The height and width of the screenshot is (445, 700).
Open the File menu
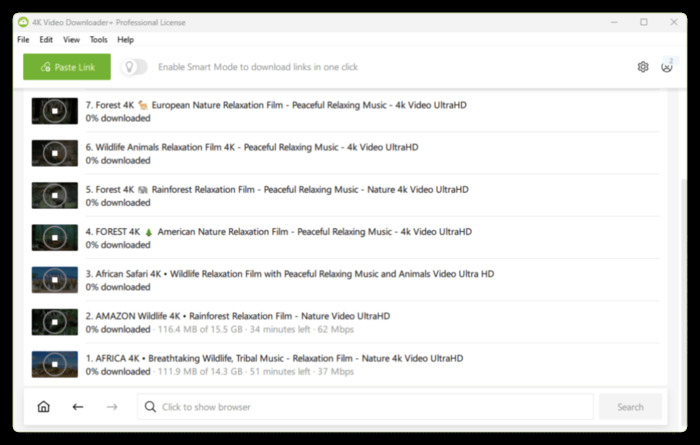point(23,40)
